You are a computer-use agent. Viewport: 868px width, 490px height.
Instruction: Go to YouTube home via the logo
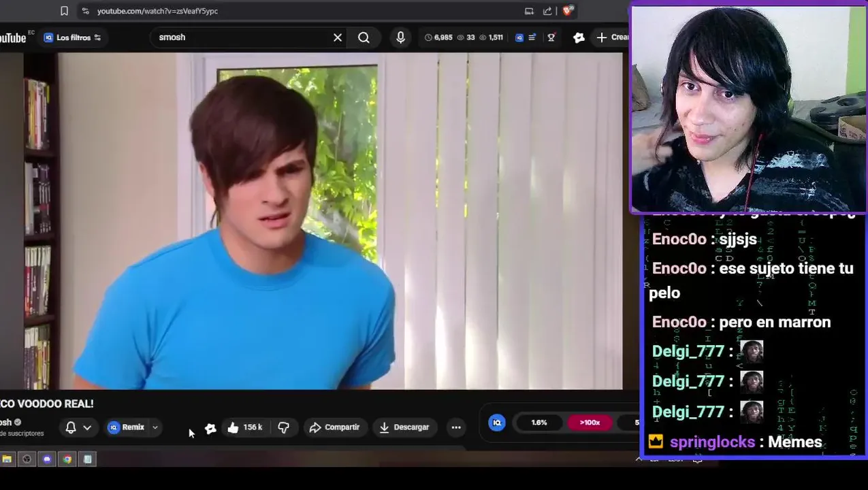click(12, 38)
